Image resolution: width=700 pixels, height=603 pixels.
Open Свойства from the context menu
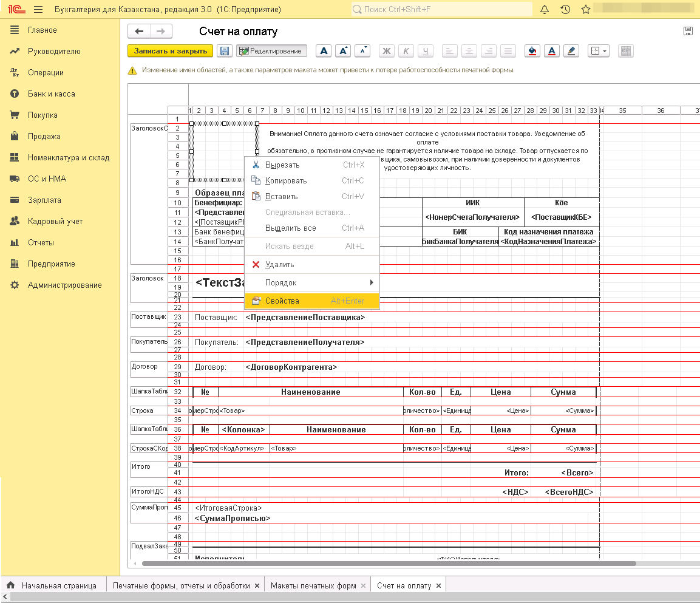pyautogui.click(x=312, y=301)
